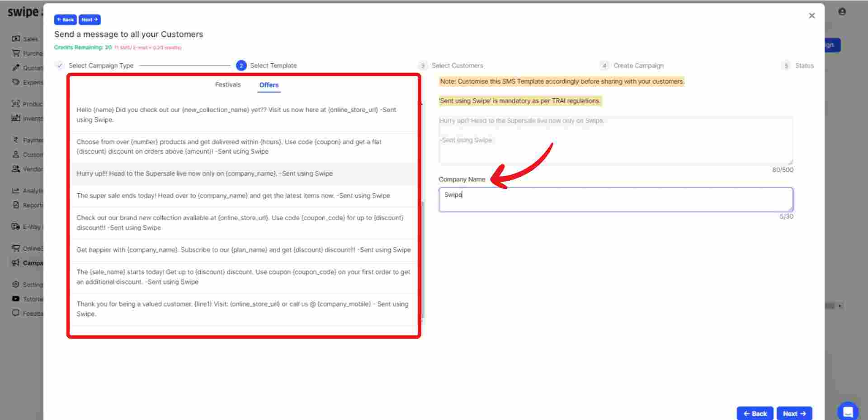This screenshot has height=420, width=868.
Task: Click the small Next button at top
Action: click(x=90, y=20)
